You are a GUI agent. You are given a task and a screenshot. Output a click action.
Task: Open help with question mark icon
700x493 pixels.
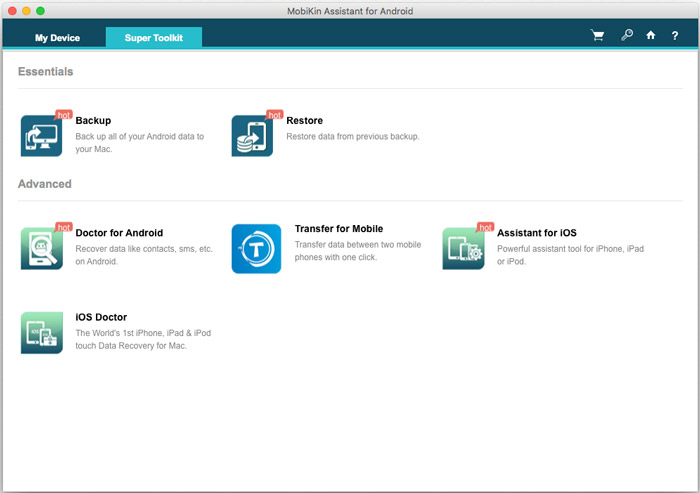(x=675, y=36)
